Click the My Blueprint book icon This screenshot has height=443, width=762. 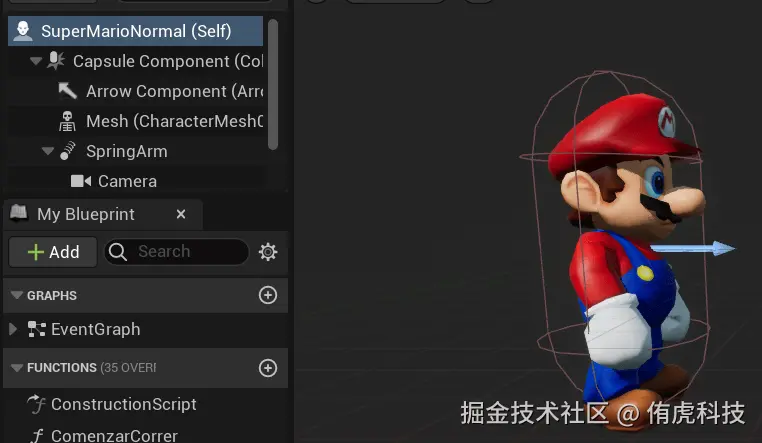(x=19, y=213)
